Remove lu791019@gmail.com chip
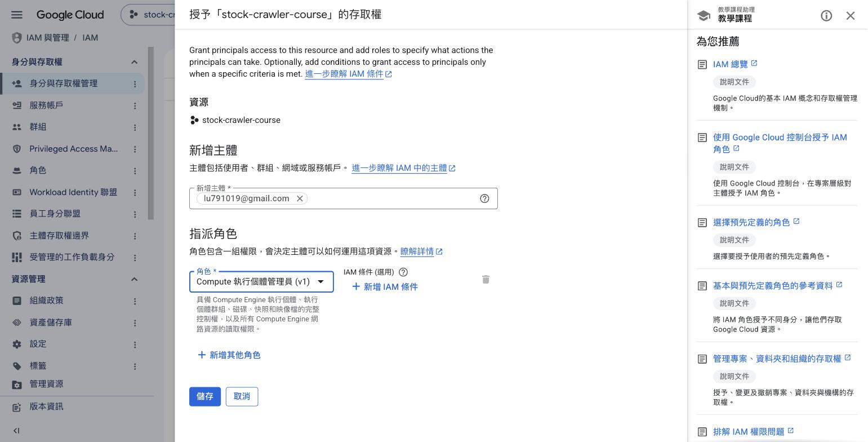The width and height of the screenshot is (868, 442). pos(300,198)
